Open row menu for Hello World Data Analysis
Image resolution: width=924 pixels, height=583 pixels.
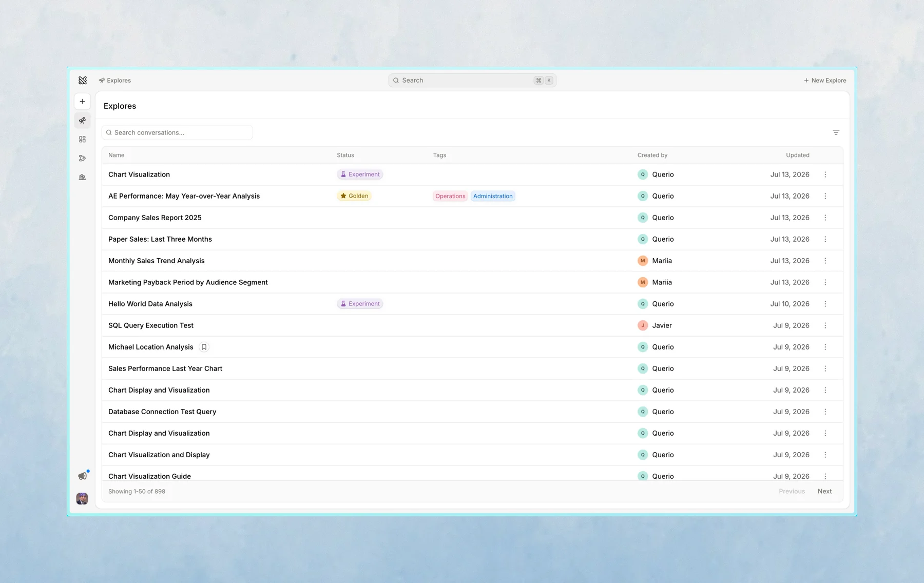[825, 304]
